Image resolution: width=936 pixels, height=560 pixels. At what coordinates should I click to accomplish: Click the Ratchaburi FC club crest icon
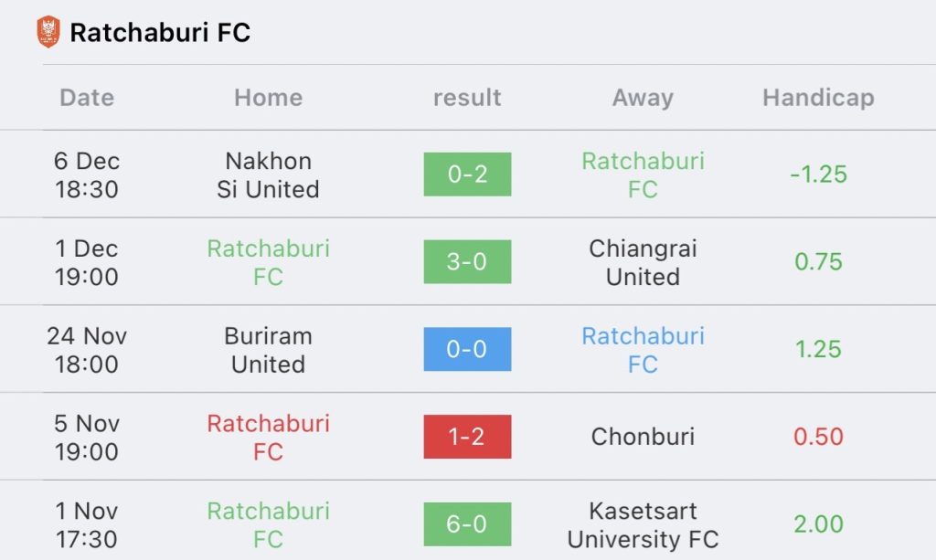pos(48,32)
